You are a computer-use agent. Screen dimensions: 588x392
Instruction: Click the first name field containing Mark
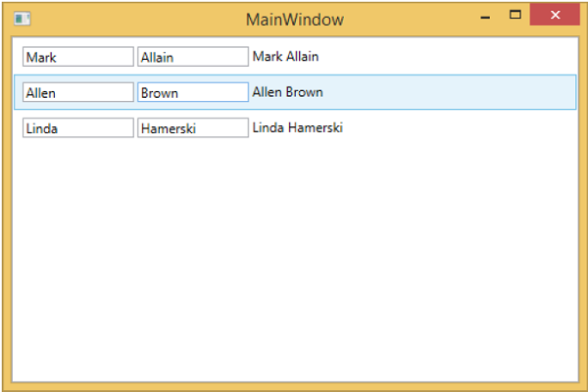coord(77,57)
